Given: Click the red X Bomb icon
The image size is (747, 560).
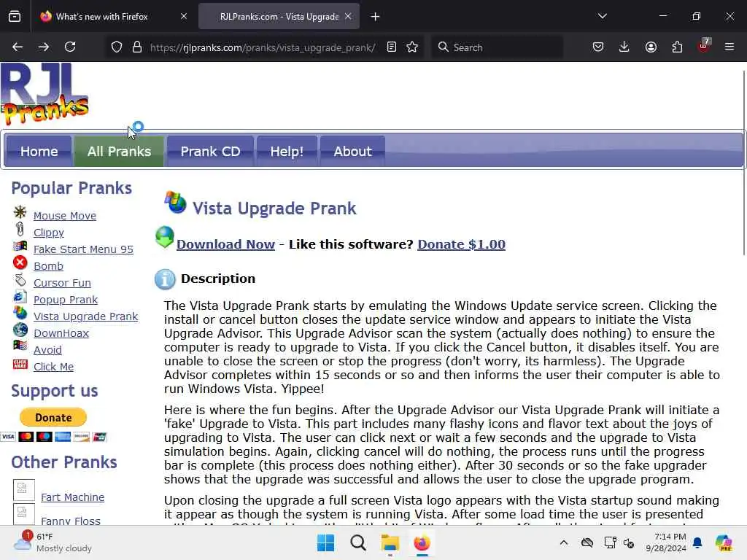Looking at the screenshot, I should pos(20,262).
